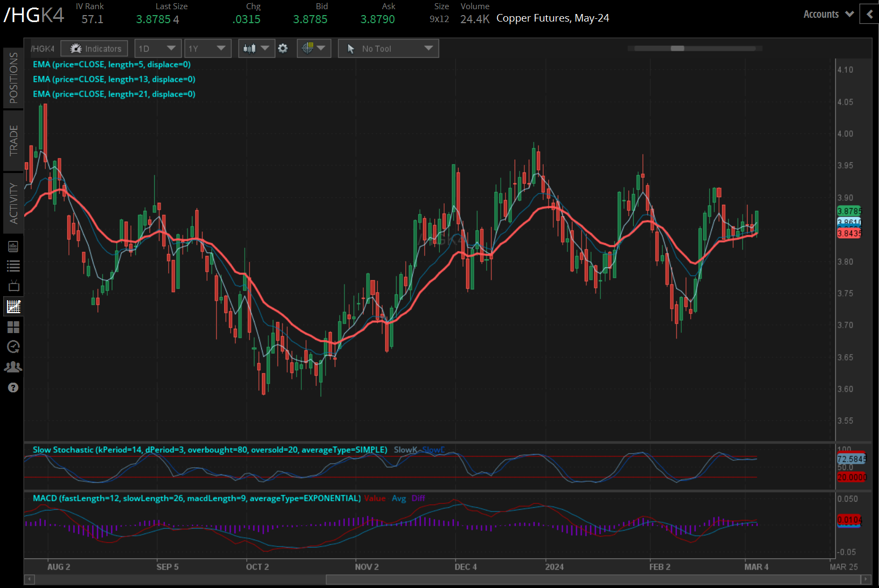
Task: Open the crosshair cursor mode dropdown
Action: coord(314,49)
